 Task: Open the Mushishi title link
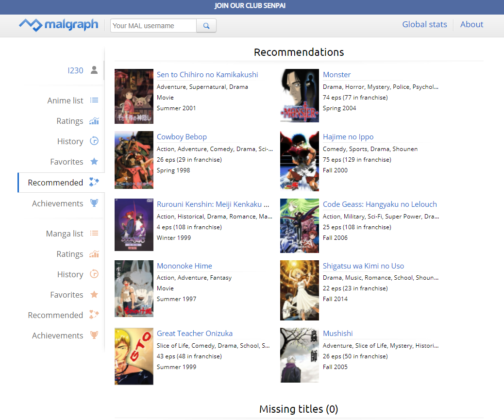coord(337,334)
